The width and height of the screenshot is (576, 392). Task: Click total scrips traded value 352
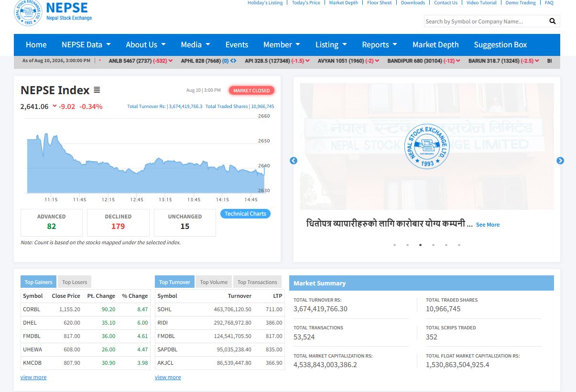tap(432, 337)
